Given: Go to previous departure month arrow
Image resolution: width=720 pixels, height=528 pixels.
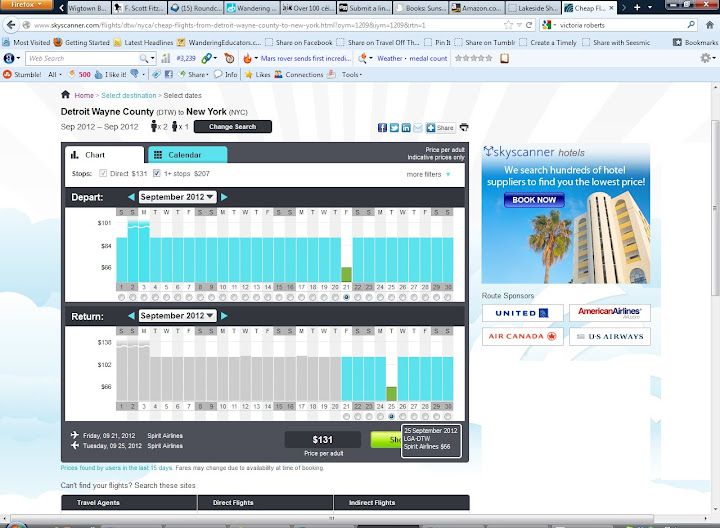Looking at the screenshot, I should pyautogui.click(x=131, y=197).
